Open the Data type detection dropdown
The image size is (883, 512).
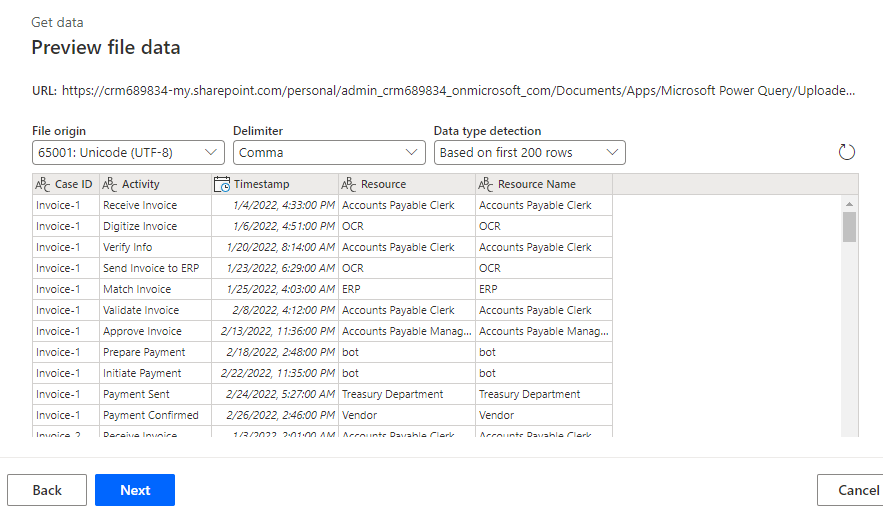pos(530,153)
